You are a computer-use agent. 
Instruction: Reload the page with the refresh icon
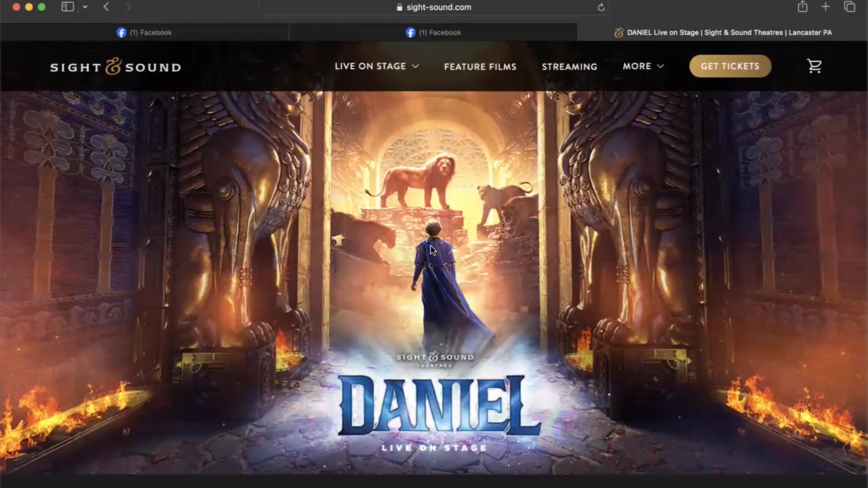tap(601, 7)
